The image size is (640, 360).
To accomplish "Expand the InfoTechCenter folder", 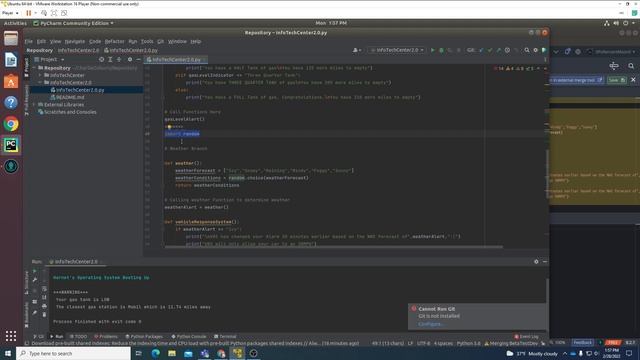I will [40, 76].
